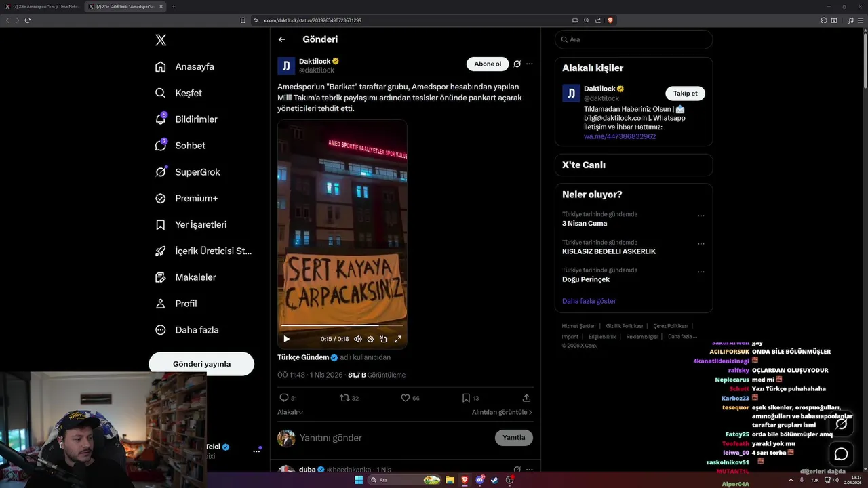Open Premium+ in the sidebar
The width and height of the screenshot is (868, 488).
pos(186,199)
